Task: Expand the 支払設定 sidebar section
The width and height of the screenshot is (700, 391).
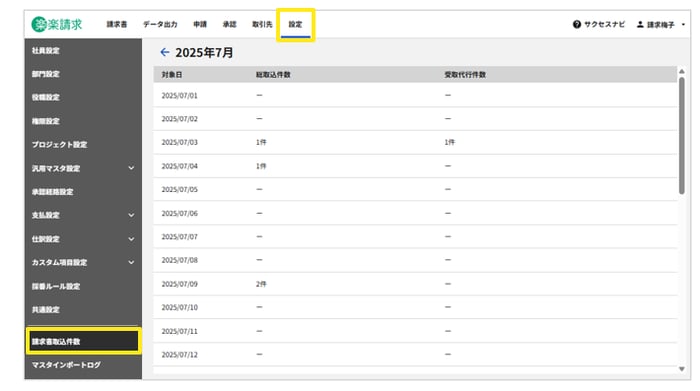Action: coord(131,215)
